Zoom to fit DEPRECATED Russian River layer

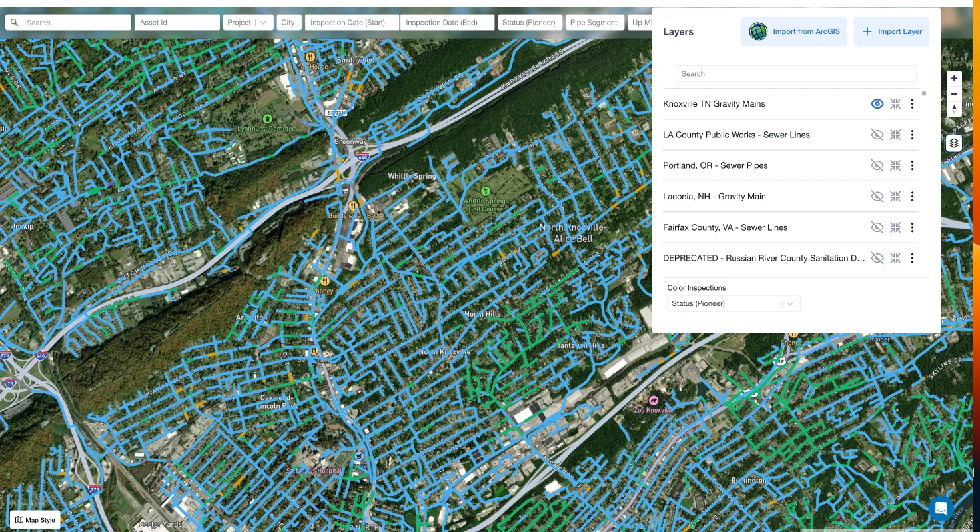(x=895, y=258)
